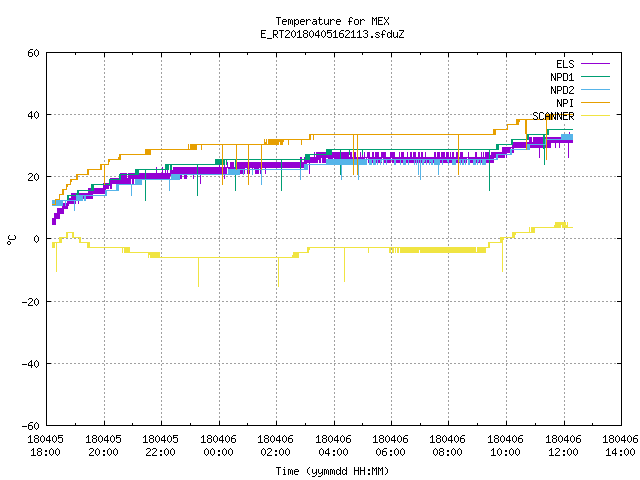Click the ELS legend label

click(x=565, y=64)
